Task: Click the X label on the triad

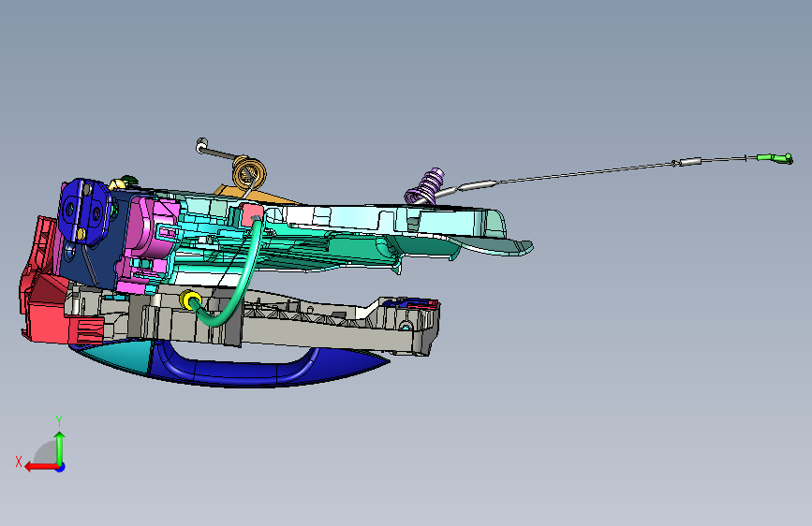Action: [x=19, y=461]
